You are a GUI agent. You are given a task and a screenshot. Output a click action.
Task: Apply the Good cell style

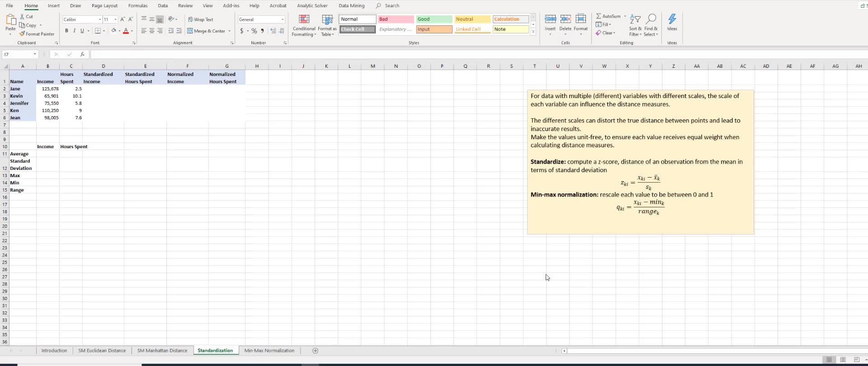pyautogui.click(x=434, y=19)
